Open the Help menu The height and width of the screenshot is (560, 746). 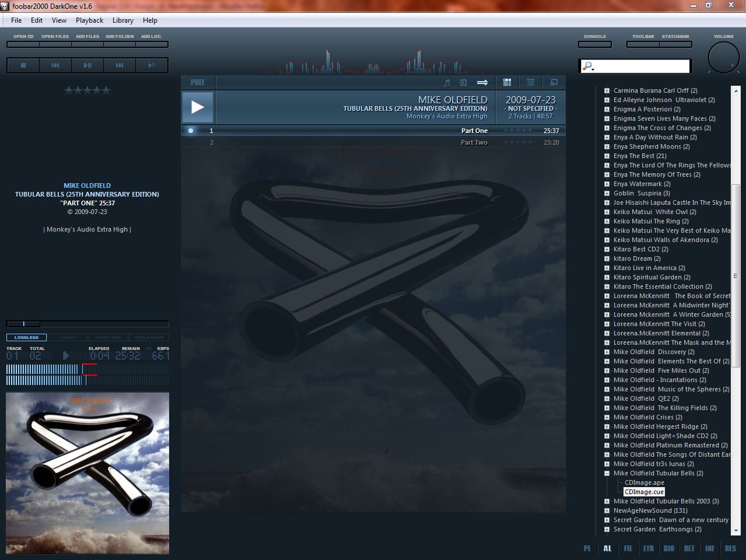tap(150, 20)
